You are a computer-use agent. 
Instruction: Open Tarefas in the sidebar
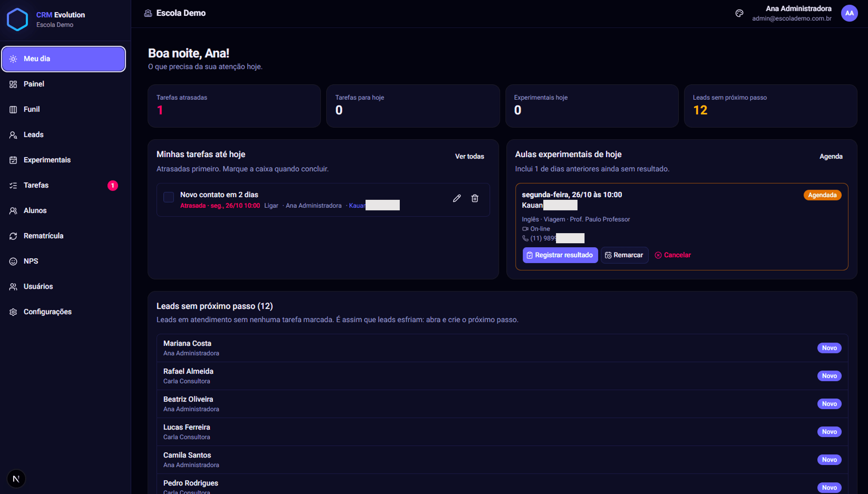click(x=64, y=185)
